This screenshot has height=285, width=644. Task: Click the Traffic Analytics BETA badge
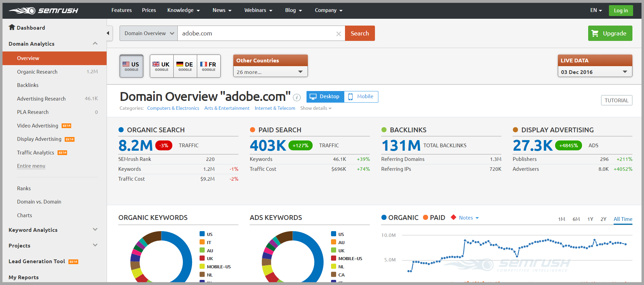(x=62, y=153)
